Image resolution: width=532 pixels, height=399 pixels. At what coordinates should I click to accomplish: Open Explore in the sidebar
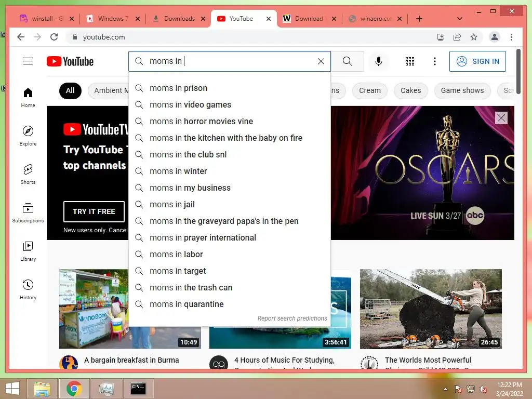[28, 136]
